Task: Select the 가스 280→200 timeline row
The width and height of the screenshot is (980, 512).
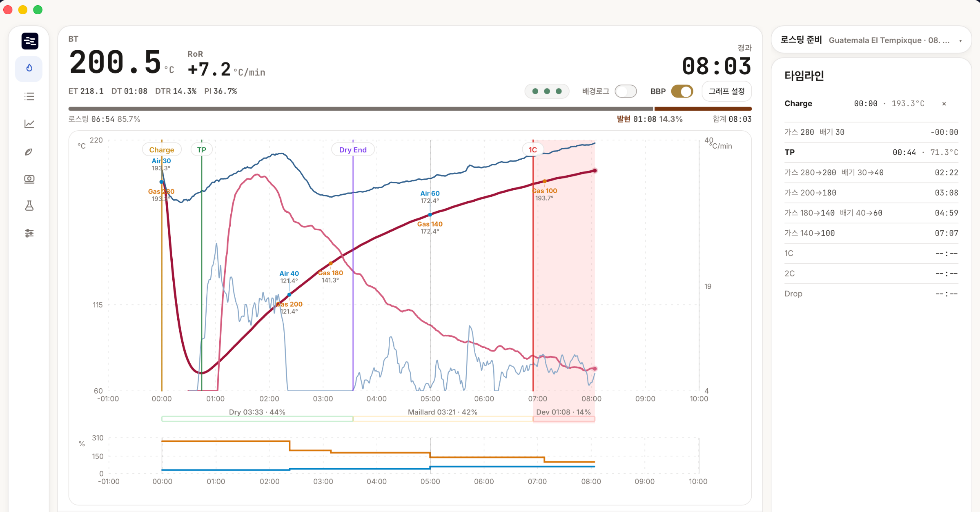Action: [871, 173]
